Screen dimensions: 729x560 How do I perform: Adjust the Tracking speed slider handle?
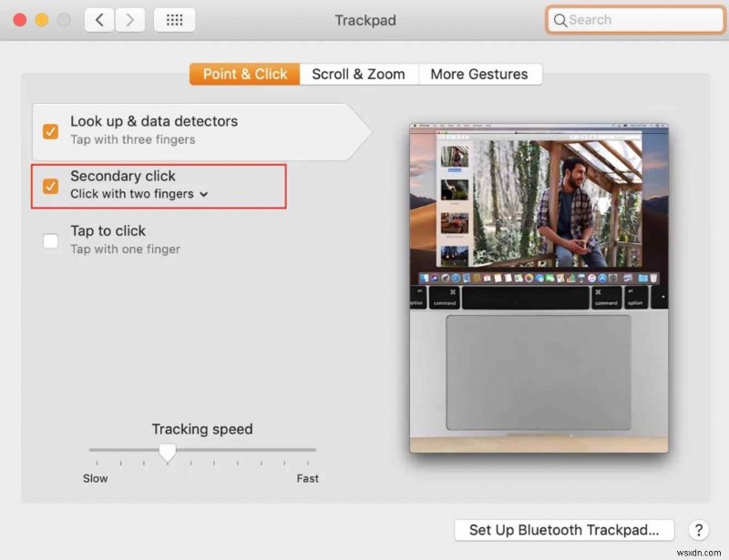[168, 452]
